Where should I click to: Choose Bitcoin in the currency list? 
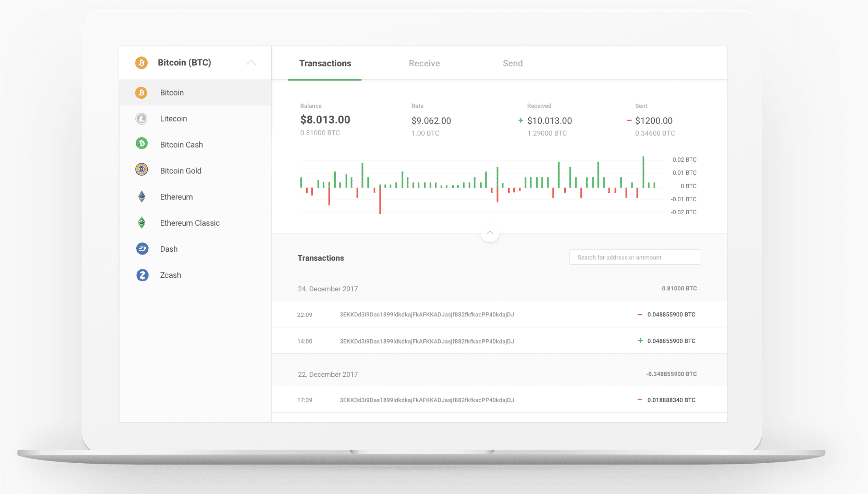(195, 93)
